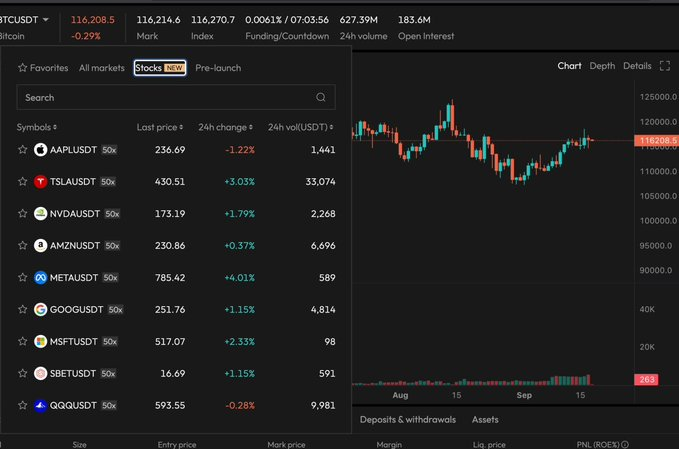This screenshot has width=679, height=449.
Task: Select AAPLUSDT symbol name
Action: tap(73, 150)
